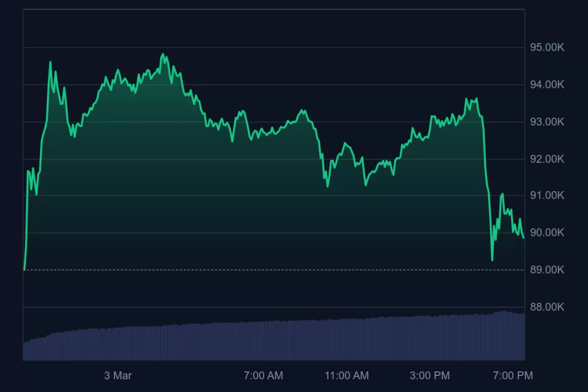Click the 7:00 PM time label
The width and height of the screenshot is (588, 392).
[513, 376]
